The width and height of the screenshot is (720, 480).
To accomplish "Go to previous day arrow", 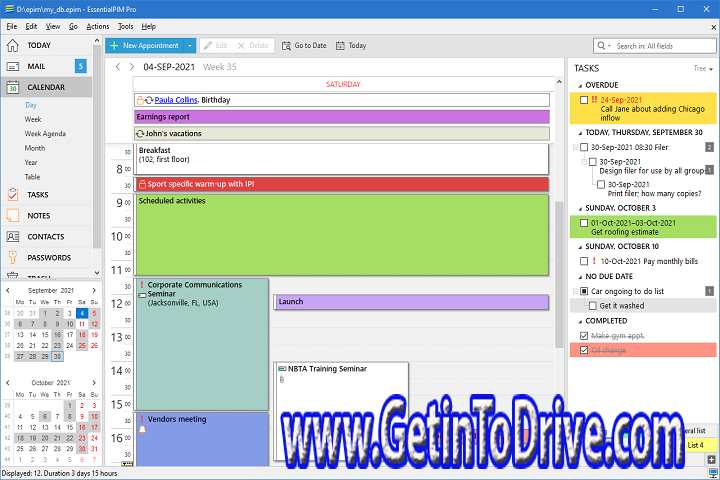I will click(118, 67).
